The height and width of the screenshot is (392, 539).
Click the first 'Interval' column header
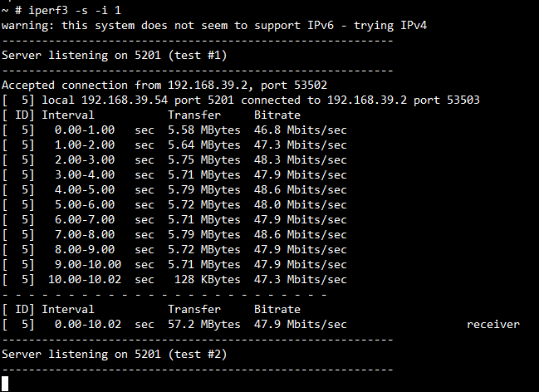(68, 115)
